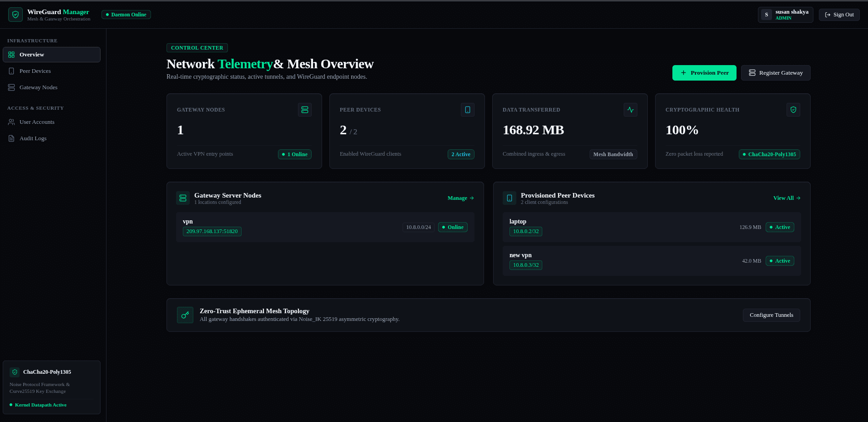Open Audit Logs in the sidebar
Image resolution: width=868 pixels, height=422 pixels.
51,138
